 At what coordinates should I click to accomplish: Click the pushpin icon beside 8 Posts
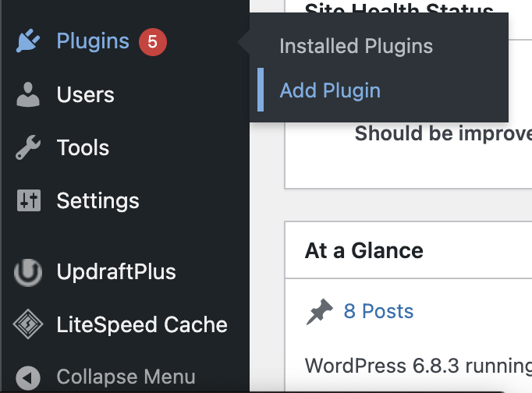319,312
